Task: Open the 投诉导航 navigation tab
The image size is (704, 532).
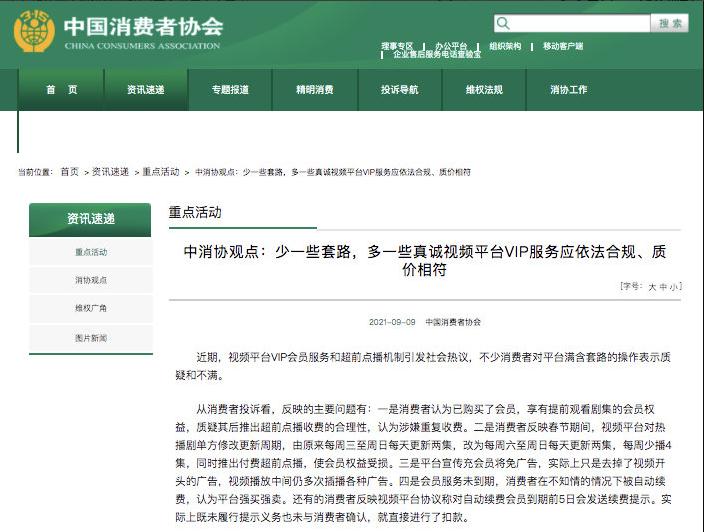Action: (400, 90)
